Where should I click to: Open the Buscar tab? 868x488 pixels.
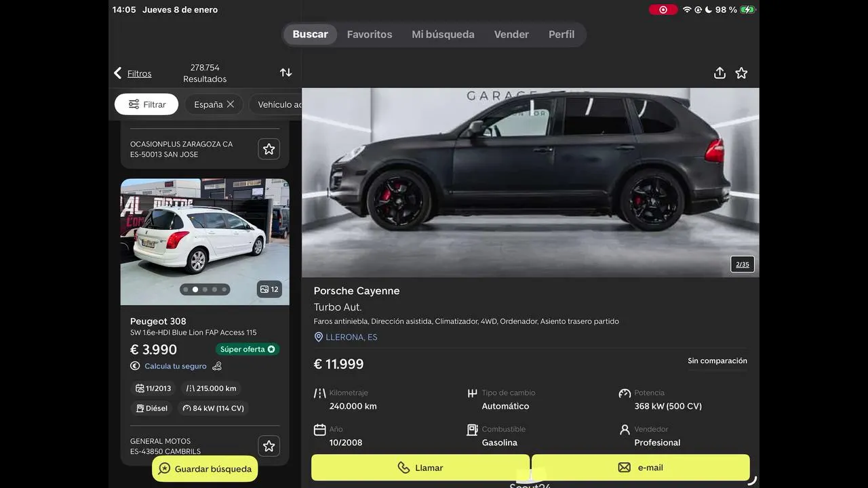click(x=310, y=35)
